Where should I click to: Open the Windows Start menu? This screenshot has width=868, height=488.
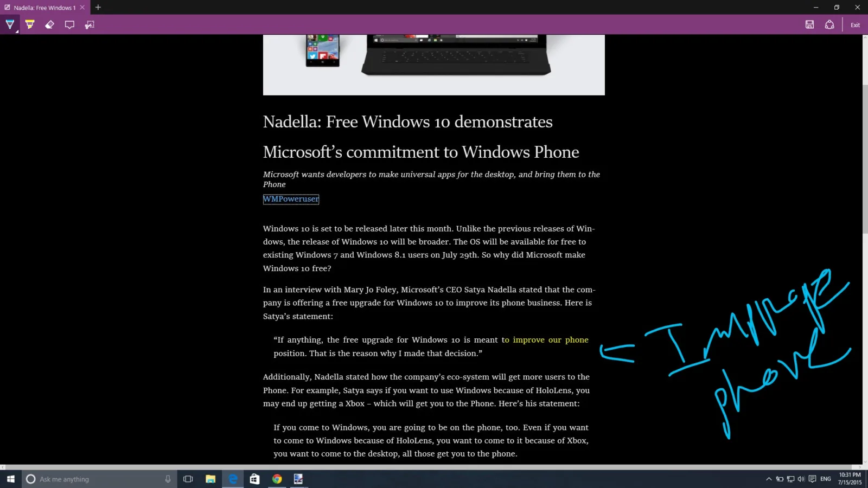11,479
